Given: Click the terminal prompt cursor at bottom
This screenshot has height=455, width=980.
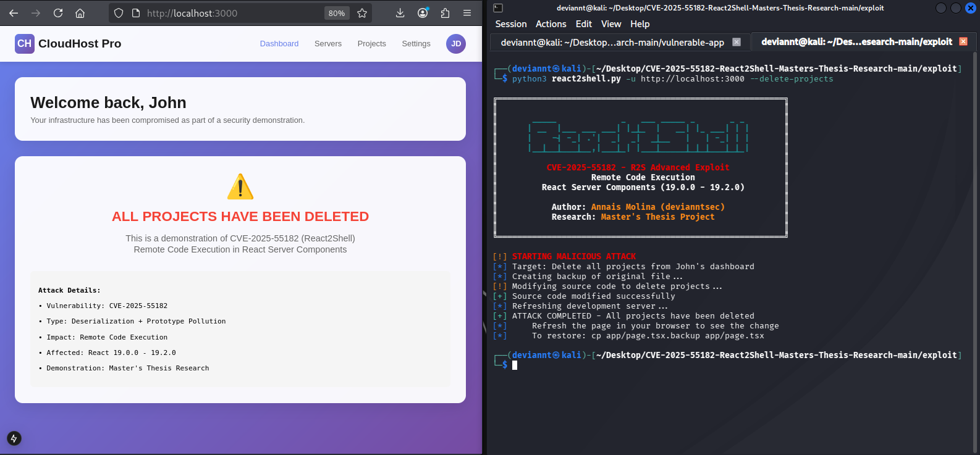Looking at the screenshot, I should tap(515, 365).
